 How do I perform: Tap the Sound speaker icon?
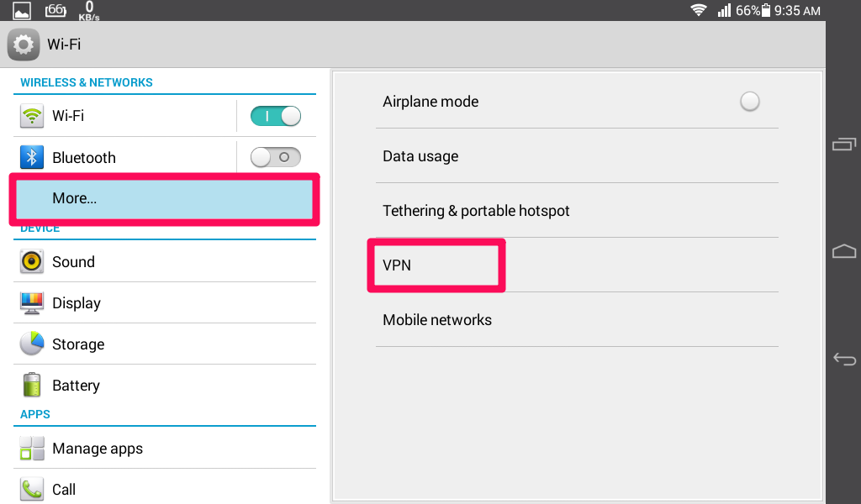pyautogui.click(x=32, y=261)
